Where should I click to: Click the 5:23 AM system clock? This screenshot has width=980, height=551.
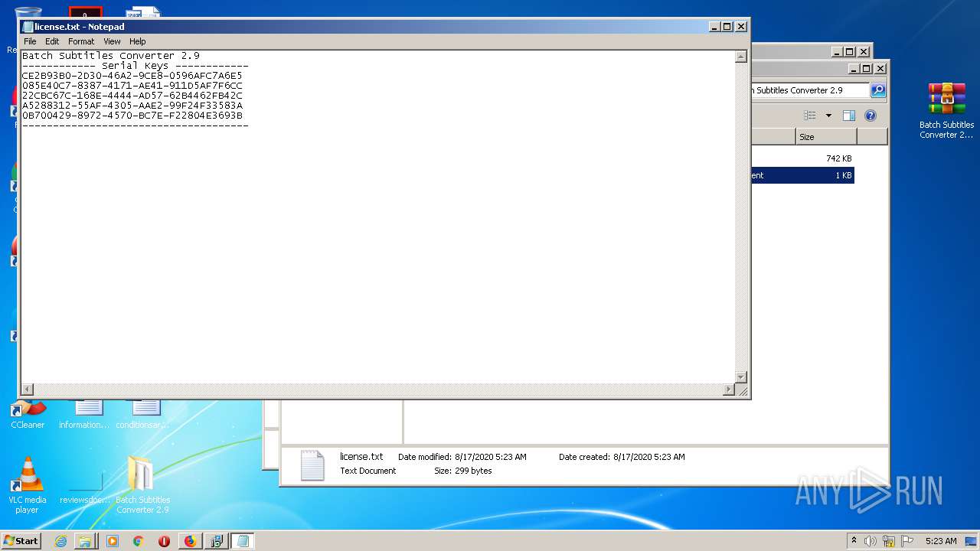click(941, 541)
